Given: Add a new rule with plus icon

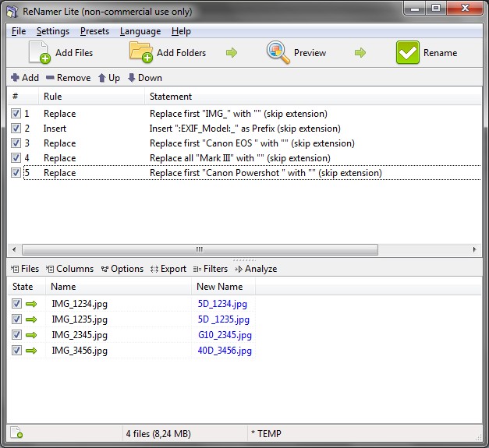Looking at the screenshot, I should (24, 78).
